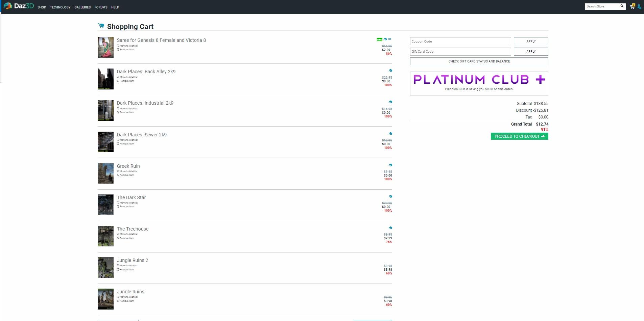Click the user account icon
Image resolution: width=644 pixels, height=321 pixels.
click(639, 7)
